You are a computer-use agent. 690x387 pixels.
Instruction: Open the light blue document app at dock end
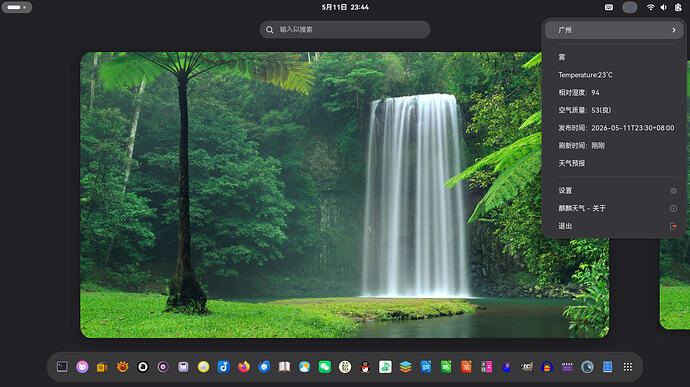pyautogui.click(x=608, y=367)
